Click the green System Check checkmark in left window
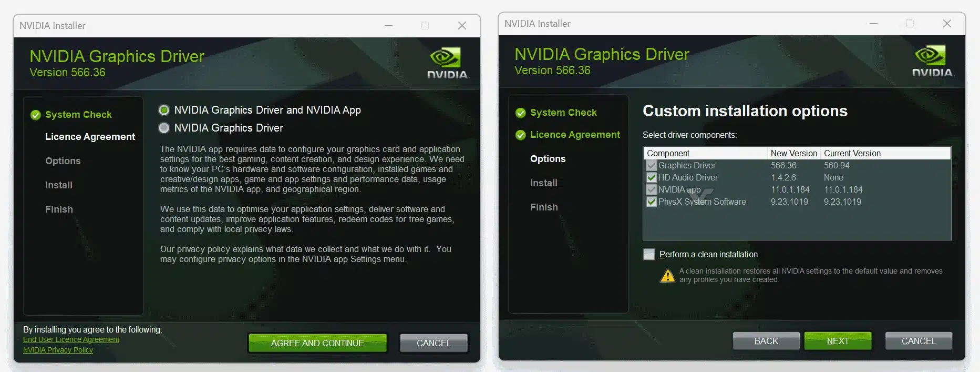 click(x=36, y=115)
